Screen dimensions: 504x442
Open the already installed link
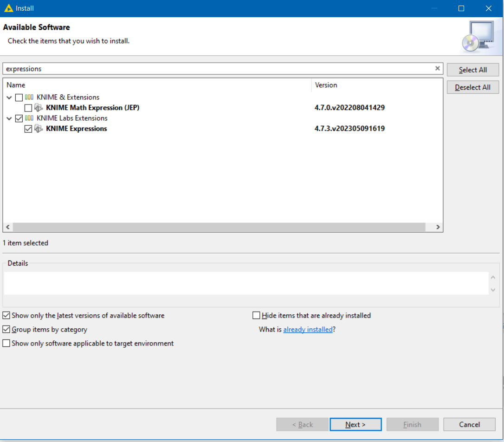[x=308, y=330]
